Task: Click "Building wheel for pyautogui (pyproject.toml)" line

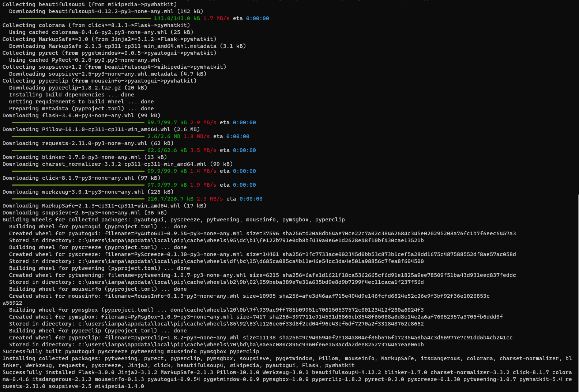Action: click(98, 227)
